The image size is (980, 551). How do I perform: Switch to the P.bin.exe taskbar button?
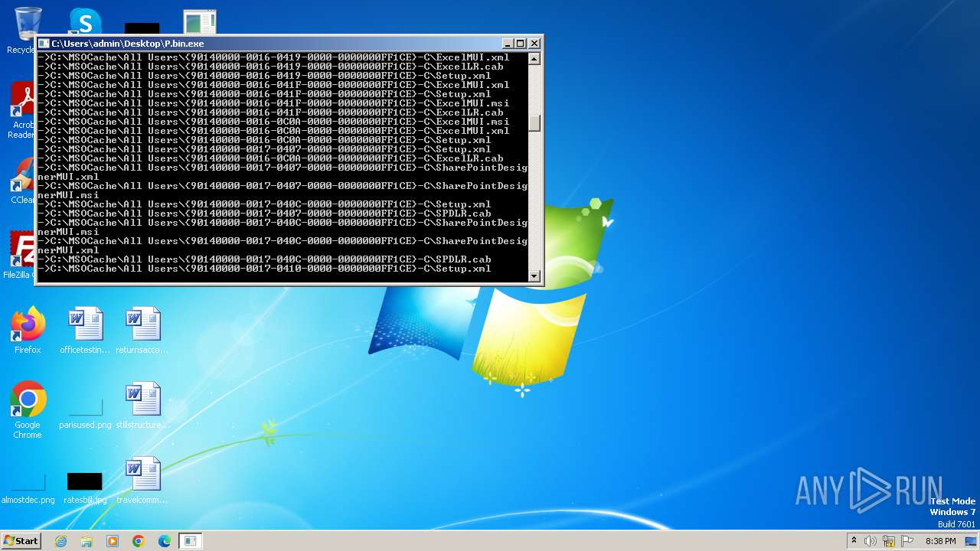tap(190, 541)
